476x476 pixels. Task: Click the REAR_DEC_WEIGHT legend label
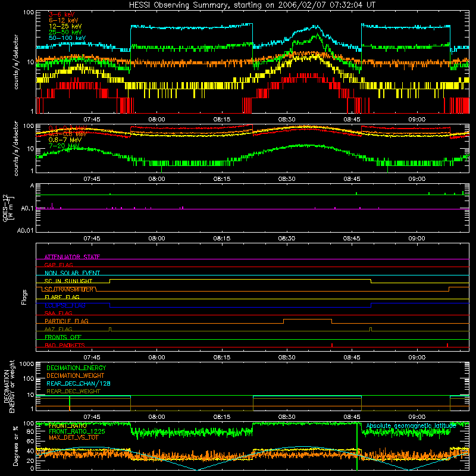coord(73,392)
